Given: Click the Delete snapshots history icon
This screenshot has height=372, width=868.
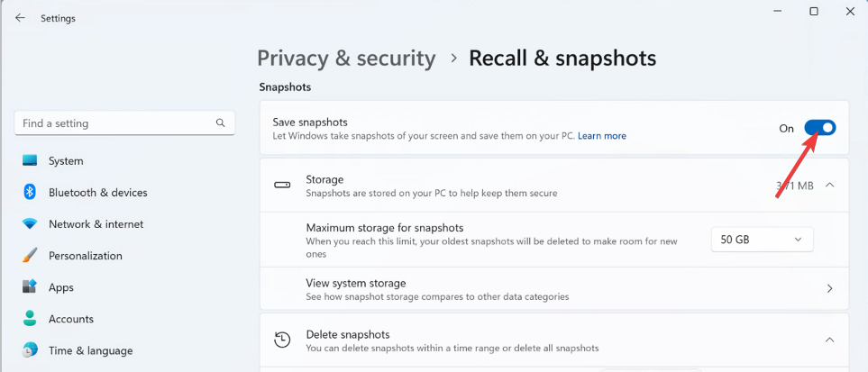Looking at the screenshot, I should pyautogui.click(x=282, y=340).
